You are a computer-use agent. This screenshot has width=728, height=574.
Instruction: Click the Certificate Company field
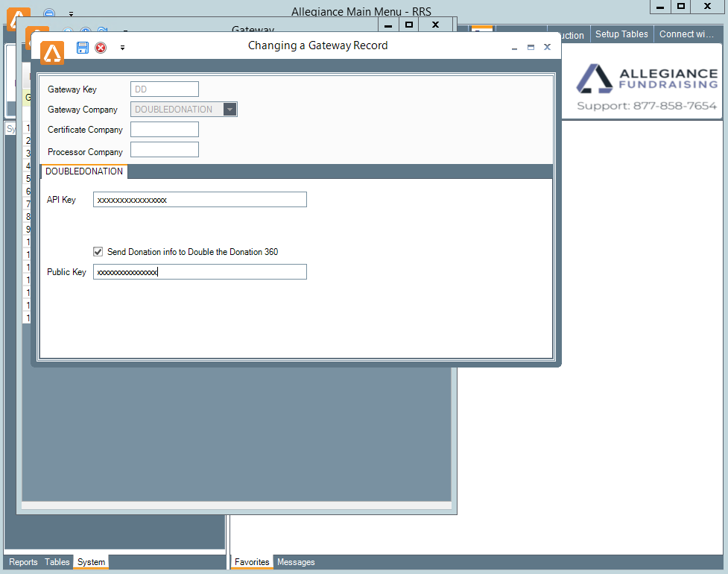[x=165, y=129]
